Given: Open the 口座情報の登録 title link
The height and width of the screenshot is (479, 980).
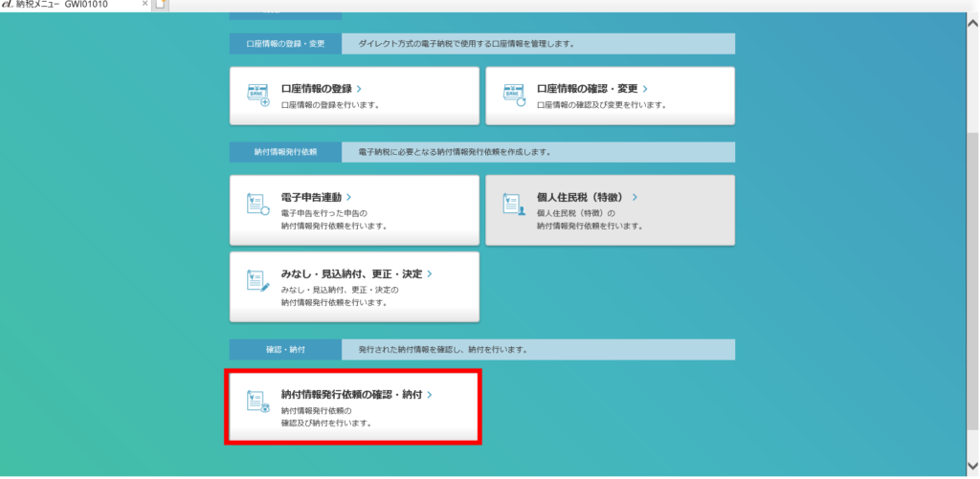Looking at the screenshot, I should [x=317, y=89].
